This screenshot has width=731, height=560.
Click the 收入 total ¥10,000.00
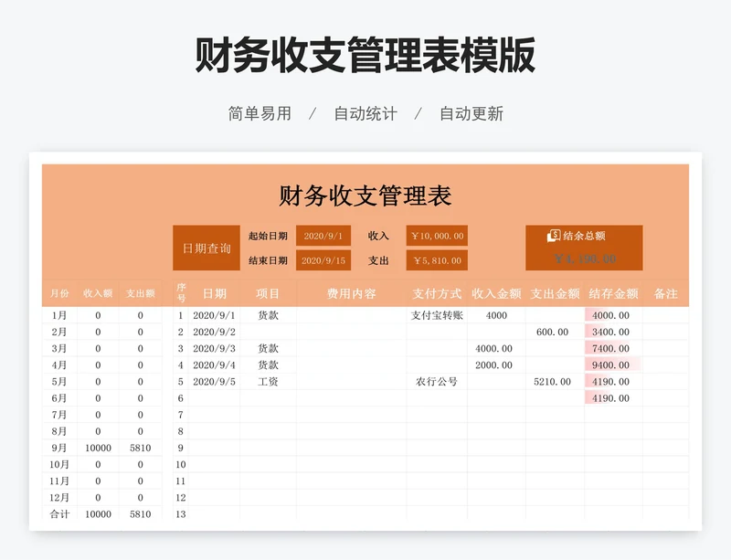(437, 236)
